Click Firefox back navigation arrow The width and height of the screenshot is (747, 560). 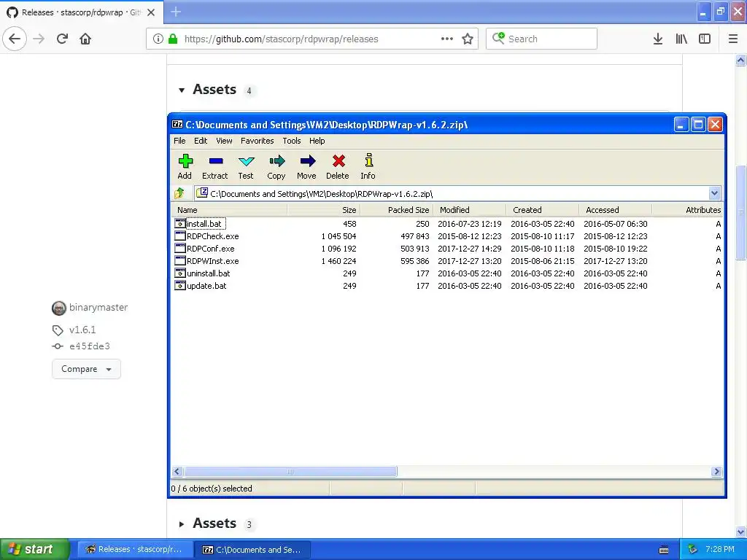15,39
